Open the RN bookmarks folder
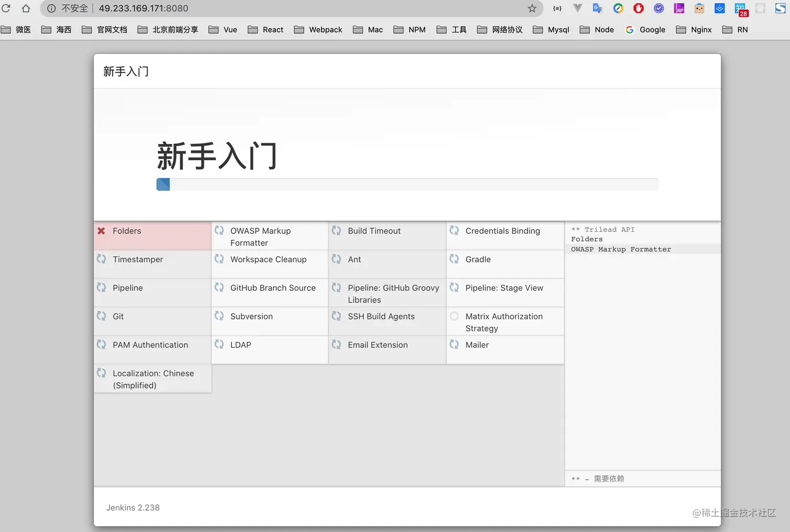Screen dimensions: 790x532 pos(735,30)
